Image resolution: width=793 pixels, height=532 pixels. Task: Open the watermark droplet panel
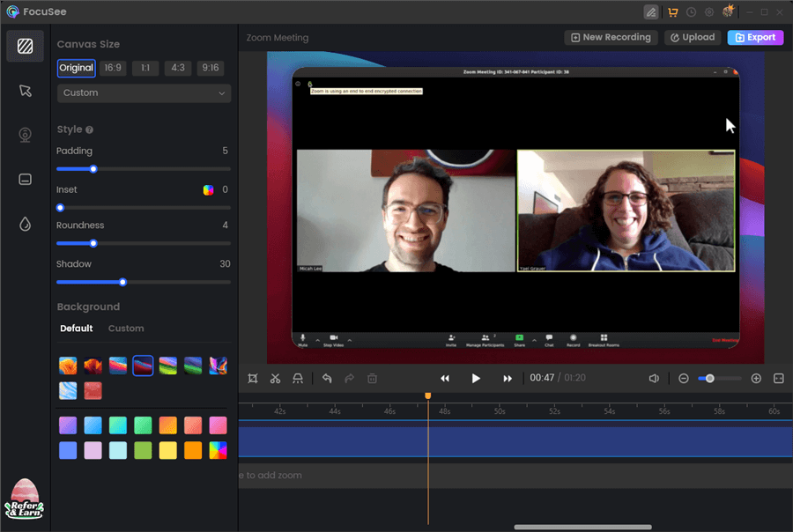coord(25,224)
